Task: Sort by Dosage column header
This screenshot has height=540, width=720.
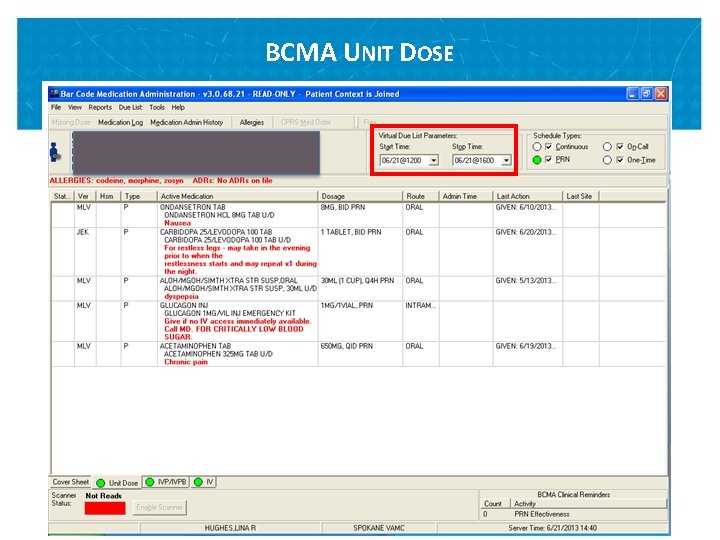Action: point(360,196)
